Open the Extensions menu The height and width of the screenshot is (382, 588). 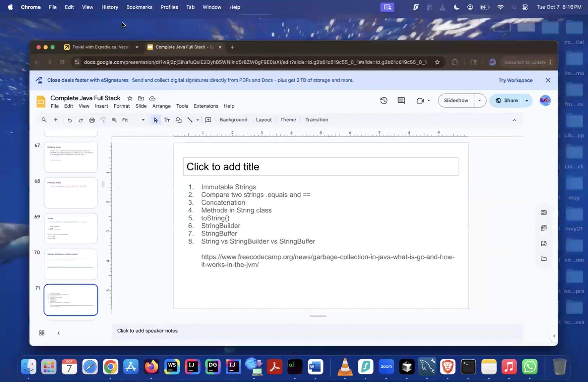pyautogui.click(x=206, y=106)
